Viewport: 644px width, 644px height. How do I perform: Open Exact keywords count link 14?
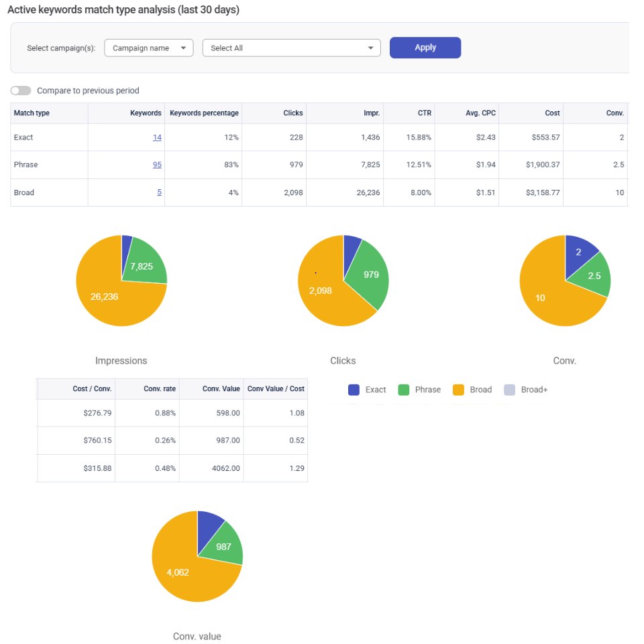(157, 137)
